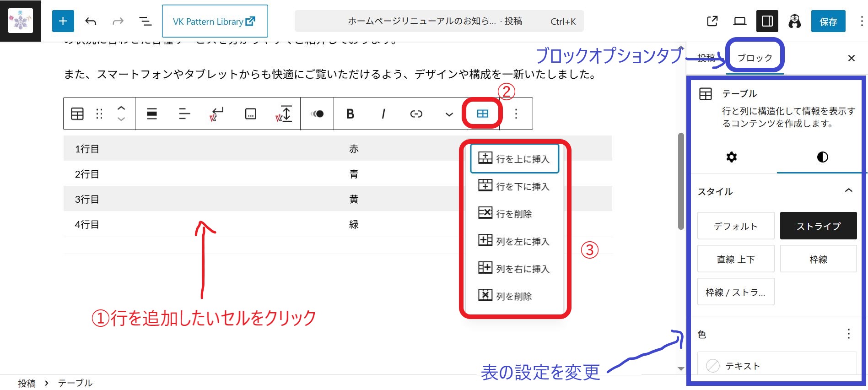Undo the last edit
Viewport: 868px width, 390px height.
click(x=91, y=21)
